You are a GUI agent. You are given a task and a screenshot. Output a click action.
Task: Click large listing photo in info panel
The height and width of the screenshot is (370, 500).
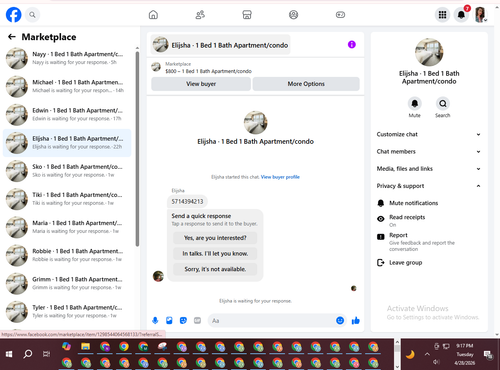click(429, 52)
